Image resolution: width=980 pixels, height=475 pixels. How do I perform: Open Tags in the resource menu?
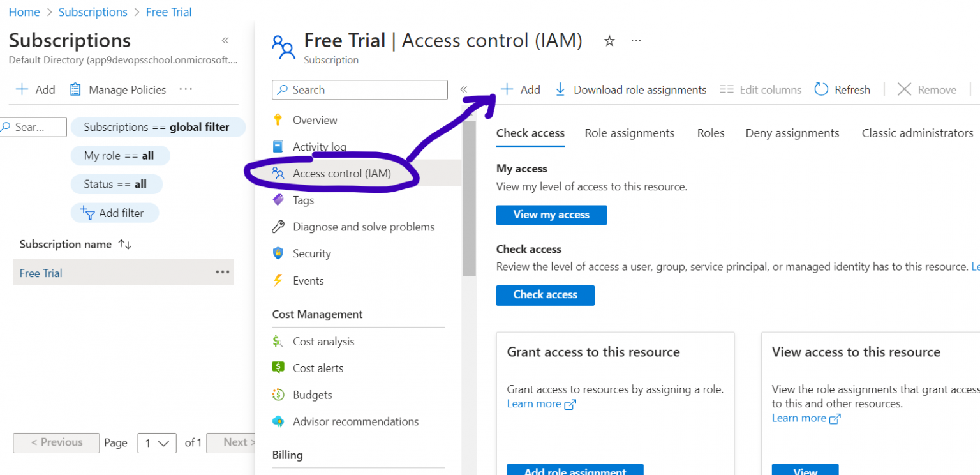(x=303, y=200)
